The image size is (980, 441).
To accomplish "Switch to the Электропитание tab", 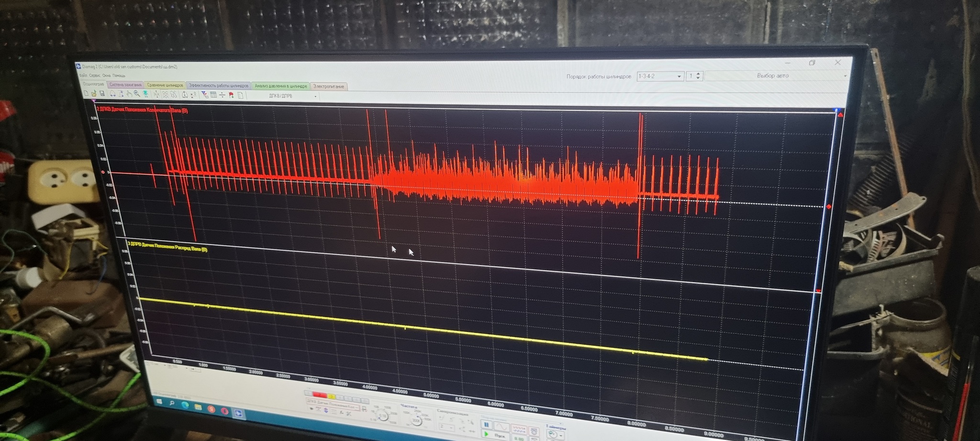I will point(329,87).
